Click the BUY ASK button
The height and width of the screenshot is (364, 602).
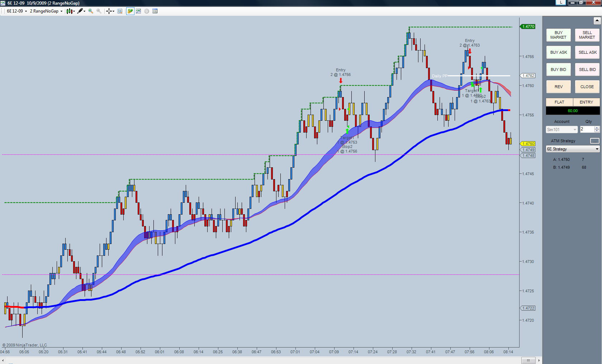558,52
